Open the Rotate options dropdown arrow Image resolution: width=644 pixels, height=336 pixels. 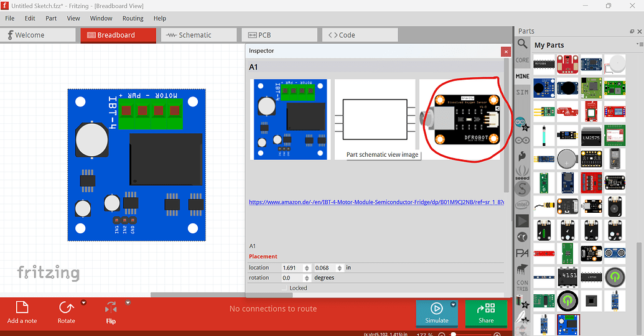point(83,303)
